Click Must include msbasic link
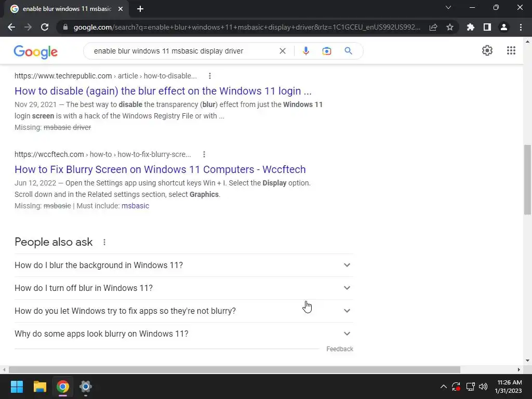The width and height of the screenshot is (532, 399). click(x=135, y=206)
